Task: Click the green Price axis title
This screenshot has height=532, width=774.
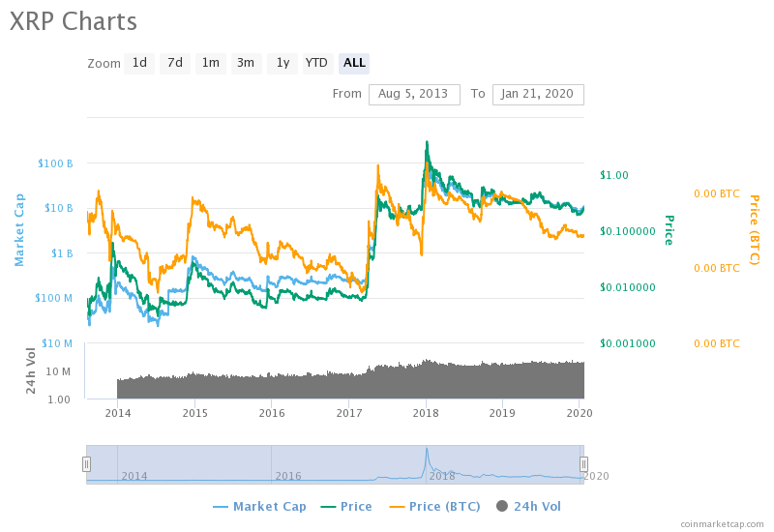Action: click(x=669, y=230)
